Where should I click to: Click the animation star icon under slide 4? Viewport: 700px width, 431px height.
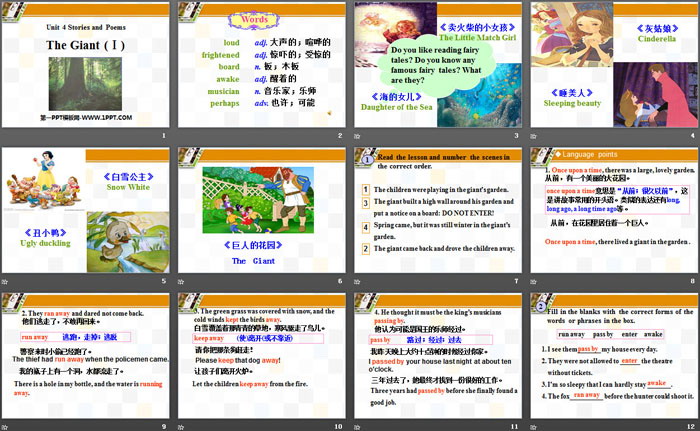coord(533,136)
